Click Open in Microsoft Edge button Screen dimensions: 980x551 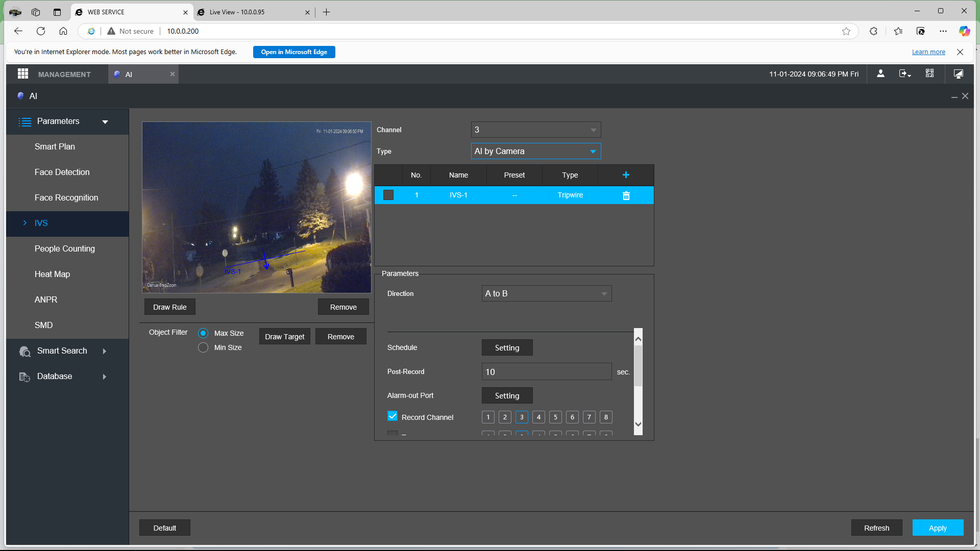tap(294, 52)
